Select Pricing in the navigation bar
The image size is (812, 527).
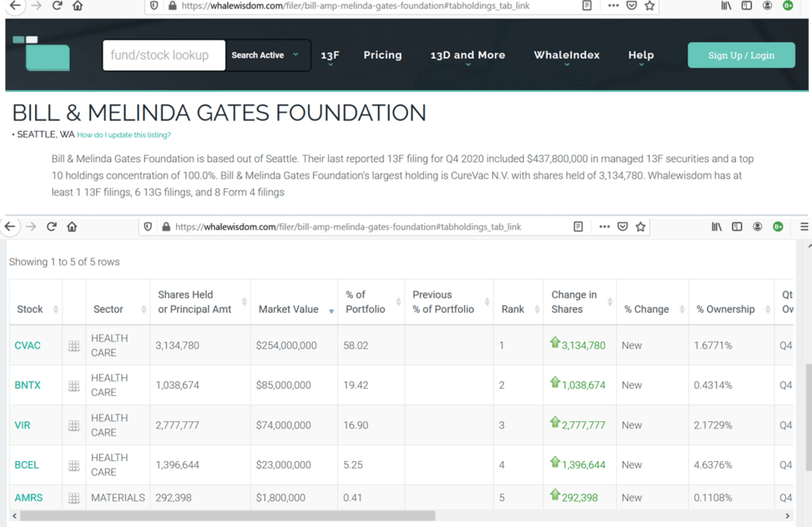(x=383, y=56)
